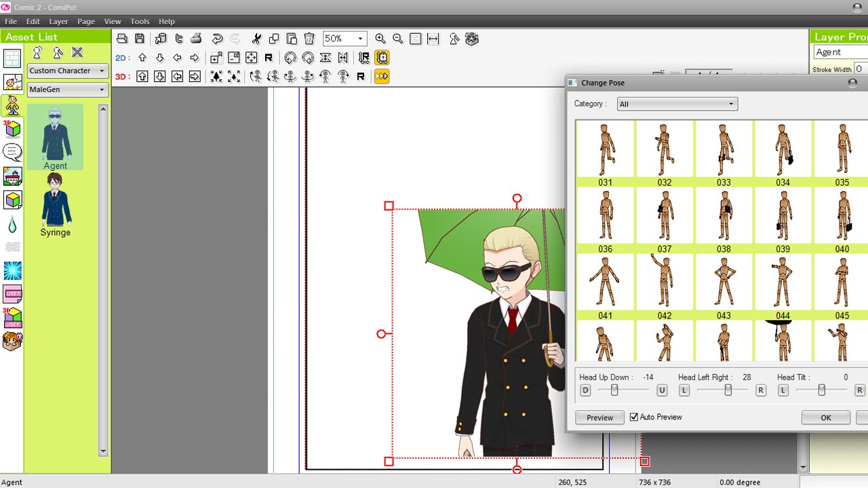This screenshot has width=868, height=488.
Task: Select pose thumbnail 043
Action: pos(724,281)
